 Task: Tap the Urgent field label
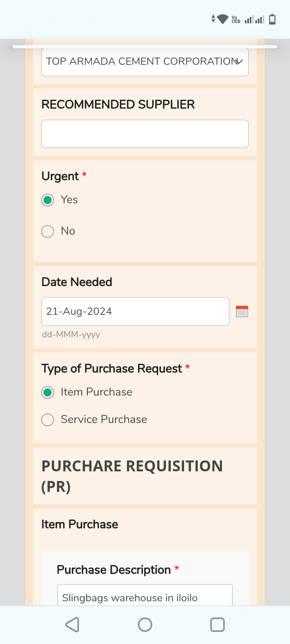pyautogui.click(x=60, y=176)
